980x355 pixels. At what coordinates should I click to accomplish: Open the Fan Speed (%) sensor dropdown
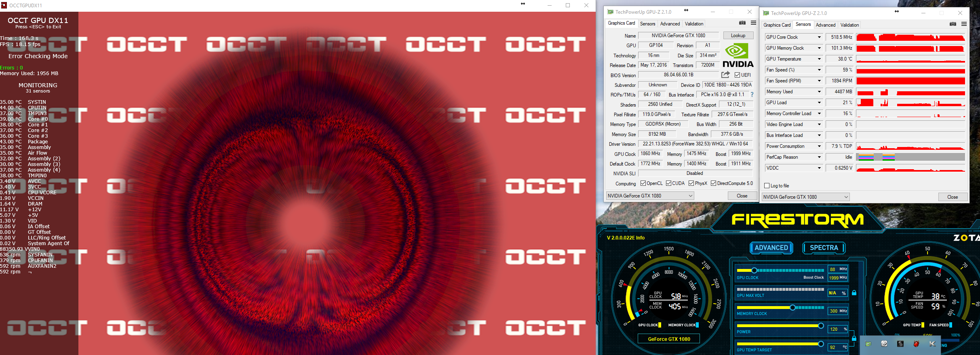pyautogui.click(x=819, y=70)
